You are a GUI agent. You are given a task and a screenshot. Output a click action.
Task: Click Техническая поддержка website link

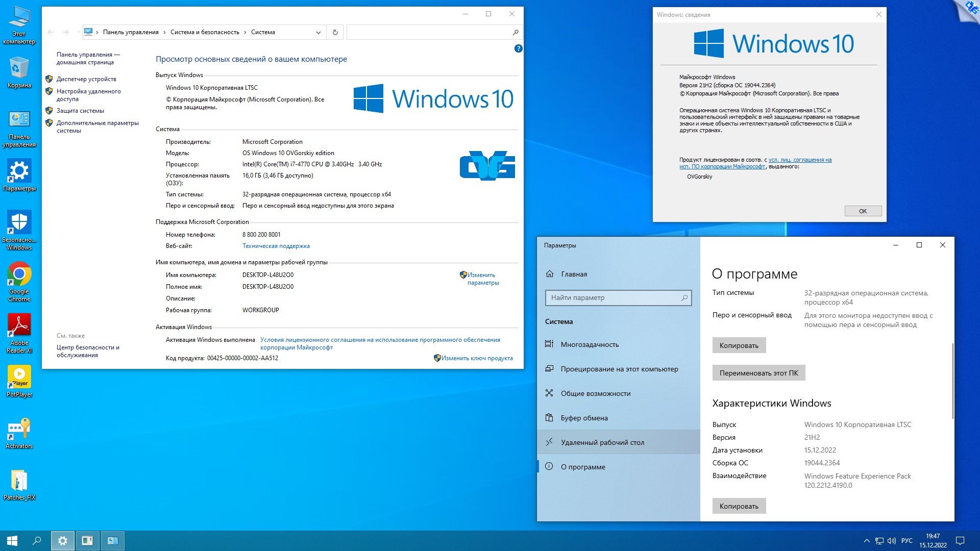coord(275,245)
